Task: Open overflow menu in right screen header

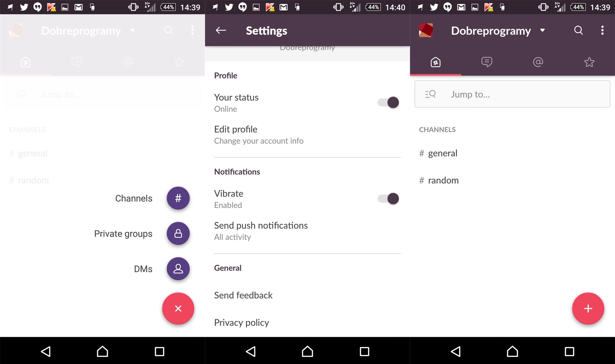Action: [602, 30]
